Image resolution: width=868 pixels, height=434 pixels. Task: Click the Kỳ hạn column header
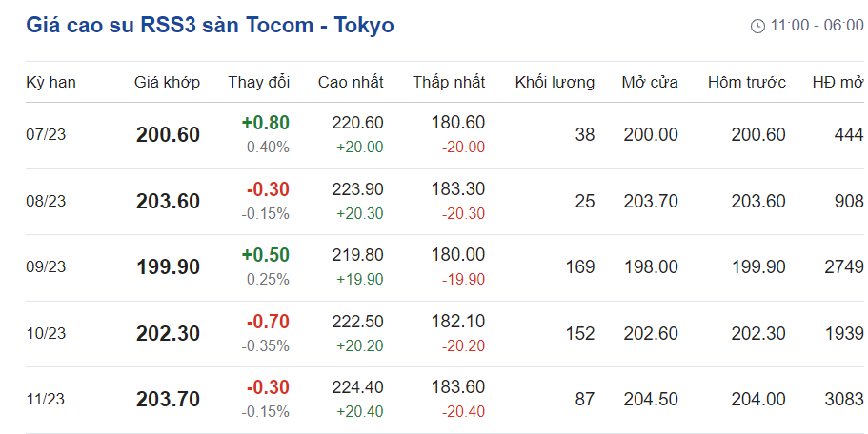pyautogui.click(x=50, y=82)
